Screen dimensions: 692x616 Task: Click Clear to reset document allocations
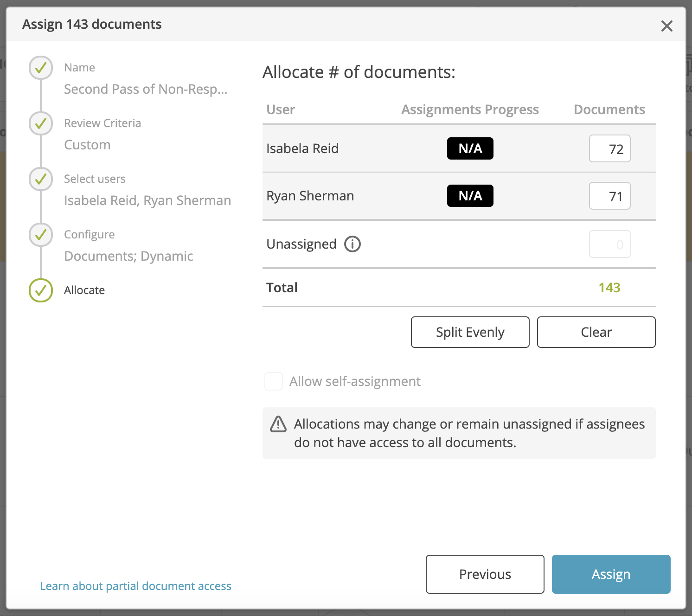click(x=596, y=332)
